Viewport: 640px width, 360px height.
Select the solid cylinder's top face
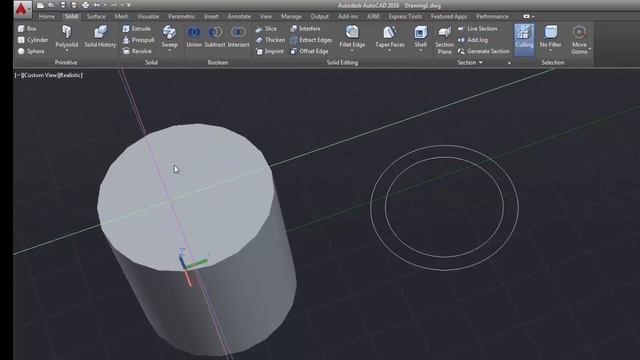(186, 196)
